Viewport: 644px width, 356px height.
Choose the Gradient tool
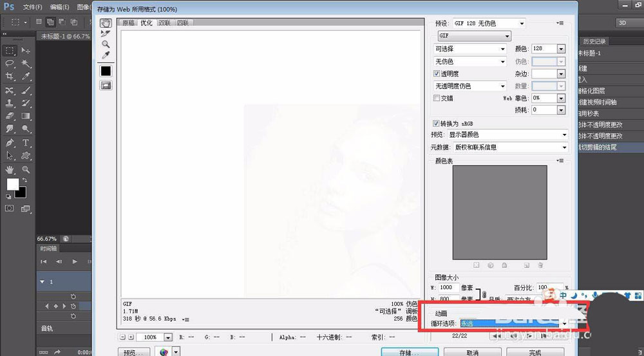pyautogui.click(x=26, y=117)
